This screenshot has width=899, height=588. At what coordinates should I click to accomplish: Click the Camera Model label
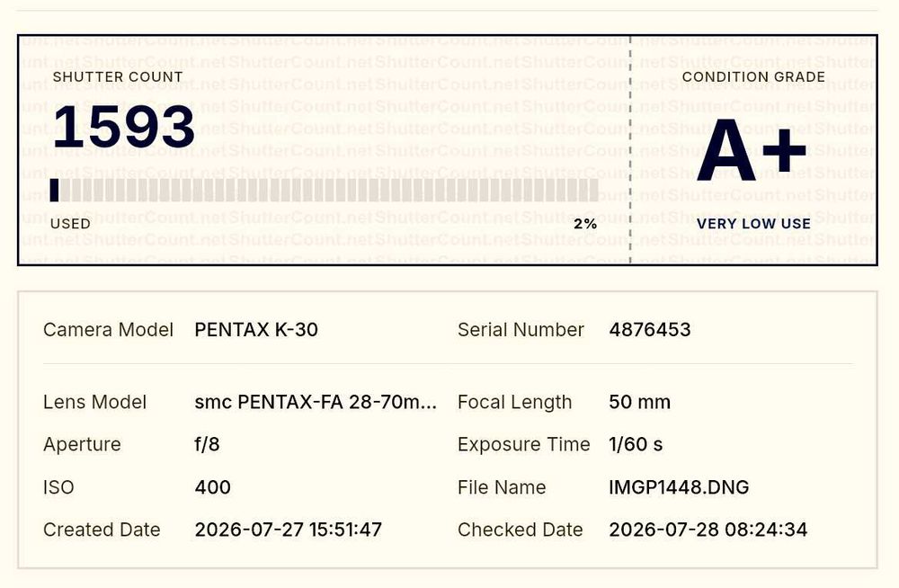[108, 330]
